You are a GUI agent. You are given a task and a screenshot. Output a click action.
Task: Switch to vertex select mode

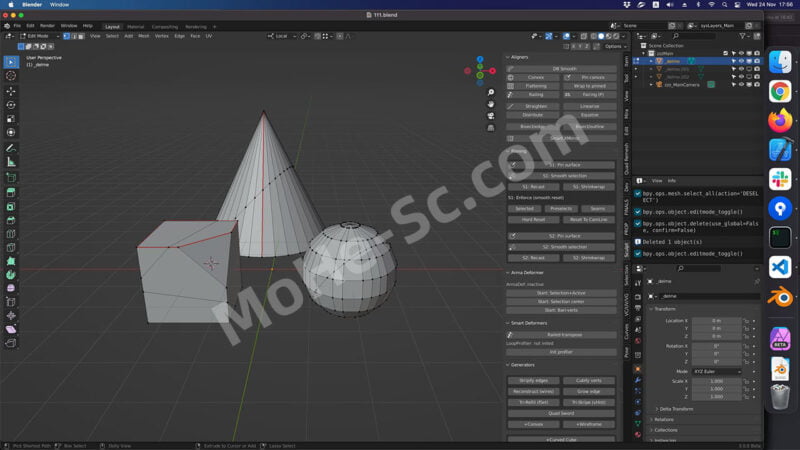pyautogui.click(x=66, y=36)
